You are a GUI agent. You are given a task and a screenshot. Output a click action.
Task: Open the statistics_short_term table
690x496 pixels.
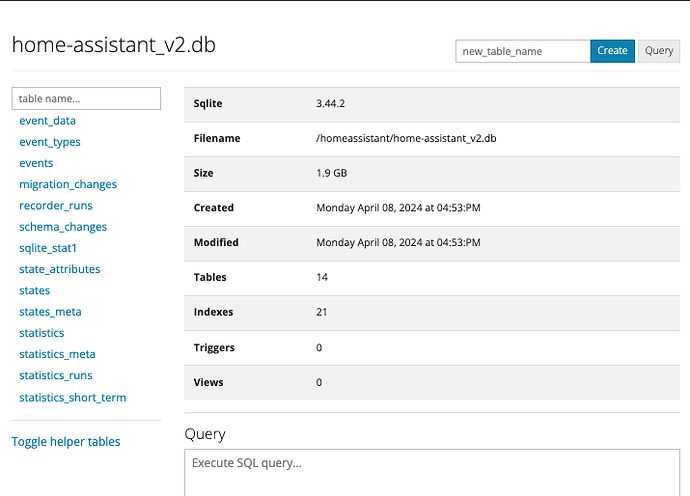[72, 398]
